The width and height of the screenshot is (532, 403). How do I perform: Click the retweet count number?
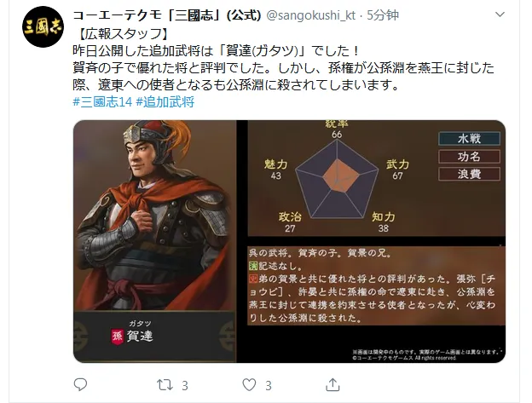[185, 385]
